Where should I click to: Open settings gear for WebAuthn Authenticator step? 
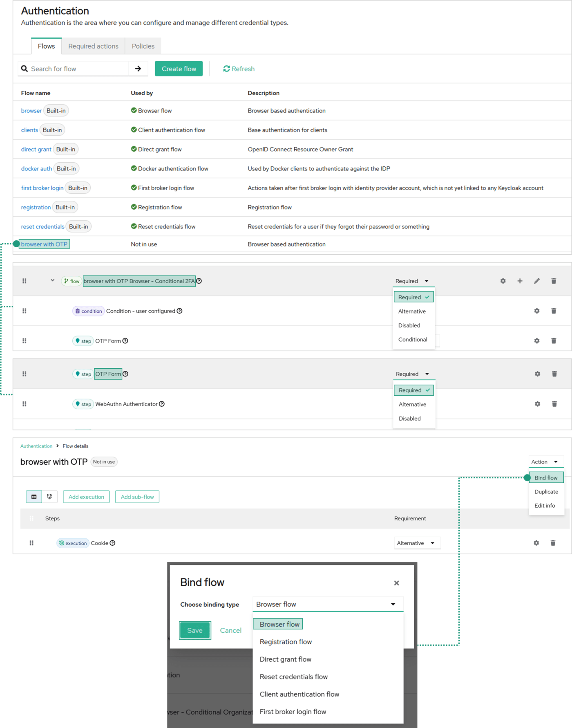pyautogui.click(x=537, y=404)
